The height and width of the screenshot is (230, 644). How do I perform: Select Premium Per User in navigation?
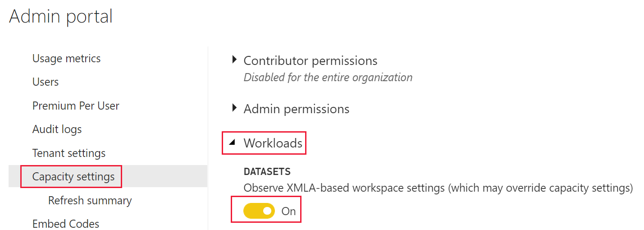click(76, 106)
